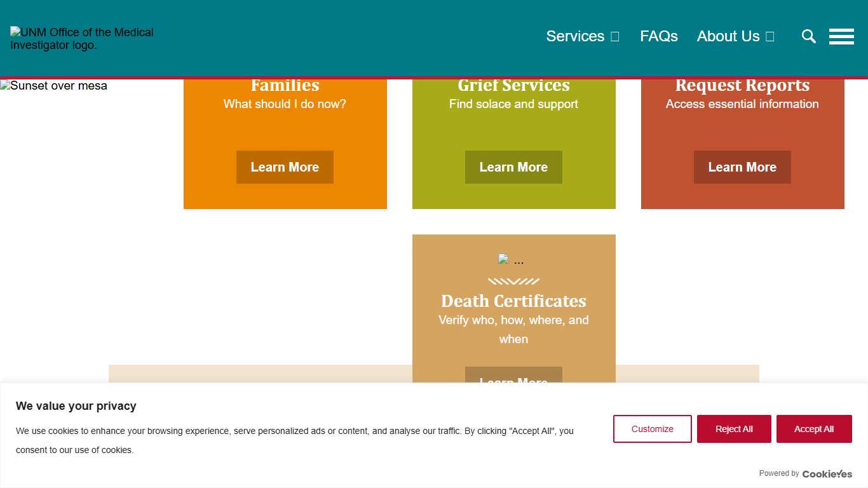868x488 pixels.
Task: Click the image icon above Death Certificates
Action: pos(503,259)
